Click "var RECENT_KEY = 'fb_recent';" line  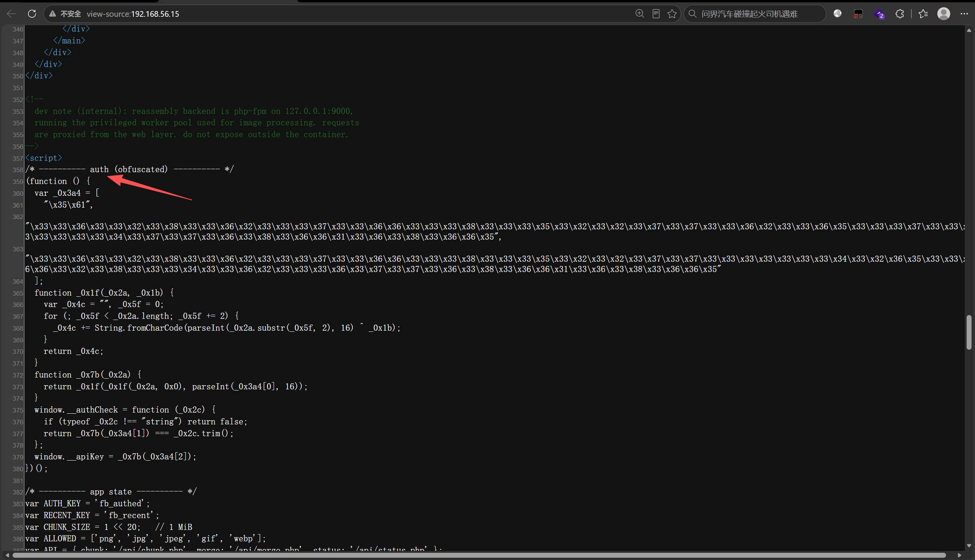(x=92, y=515)
